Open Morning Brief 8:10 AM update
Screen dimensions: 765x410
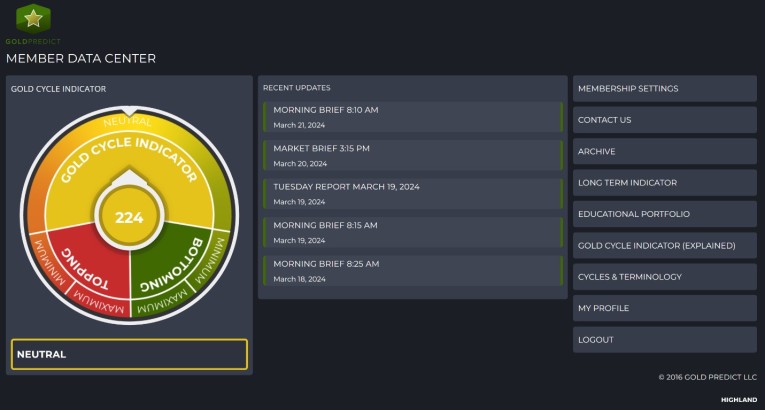pyautogui.click(x=411, y=115)
